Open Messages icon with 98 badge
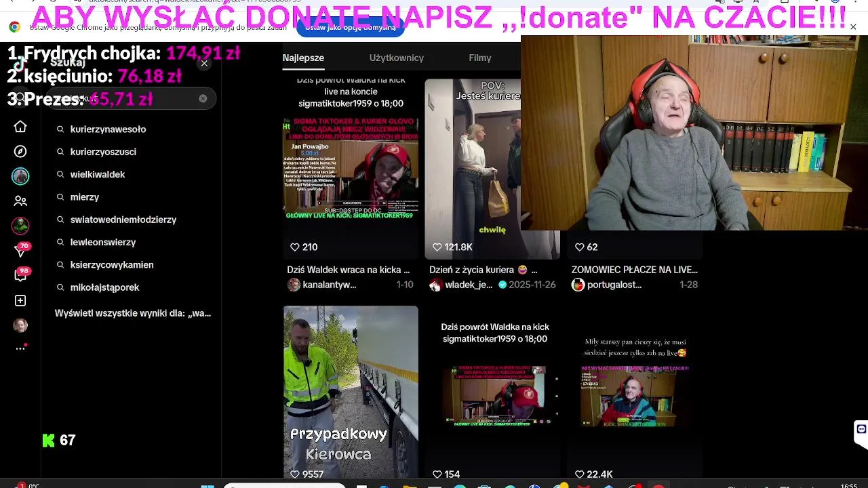Image resolution: width=868 pixels, height=488 pixels. click(20, 275)
